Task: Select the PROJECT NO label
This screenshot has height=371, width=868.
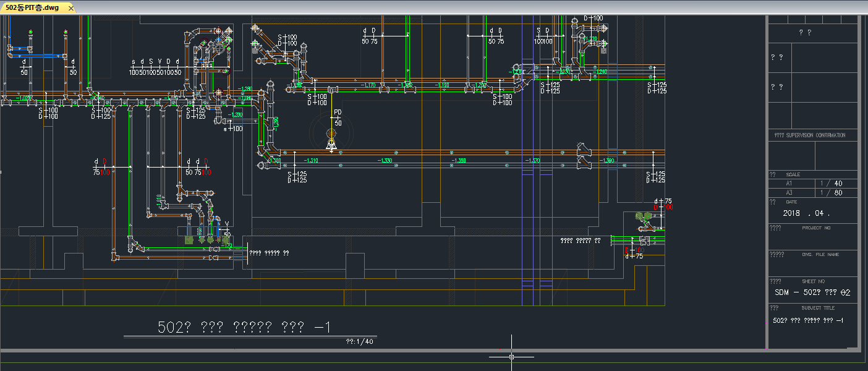Action: point(816,228)
